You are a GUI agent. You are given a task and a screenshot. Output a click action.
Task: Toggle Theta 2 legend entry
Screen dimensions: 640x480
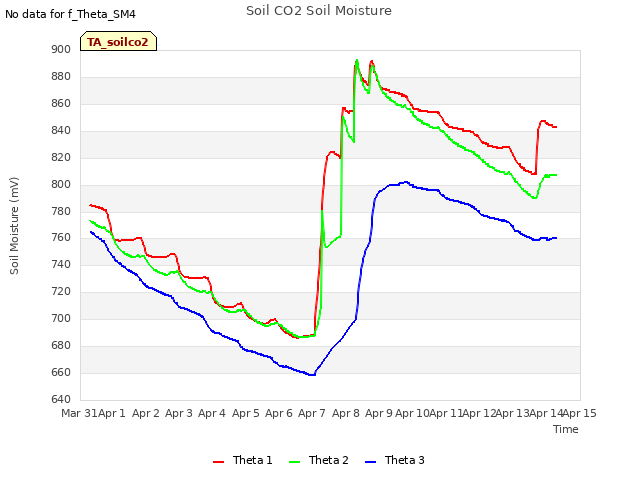click(x=319, y=460)
